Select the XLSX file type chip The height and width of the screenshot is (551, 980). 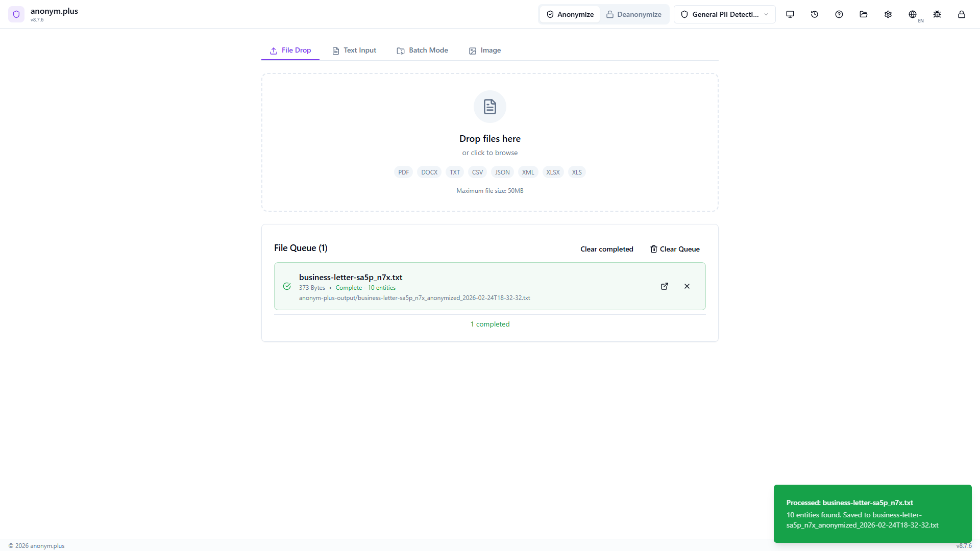[x=553, y=172]
